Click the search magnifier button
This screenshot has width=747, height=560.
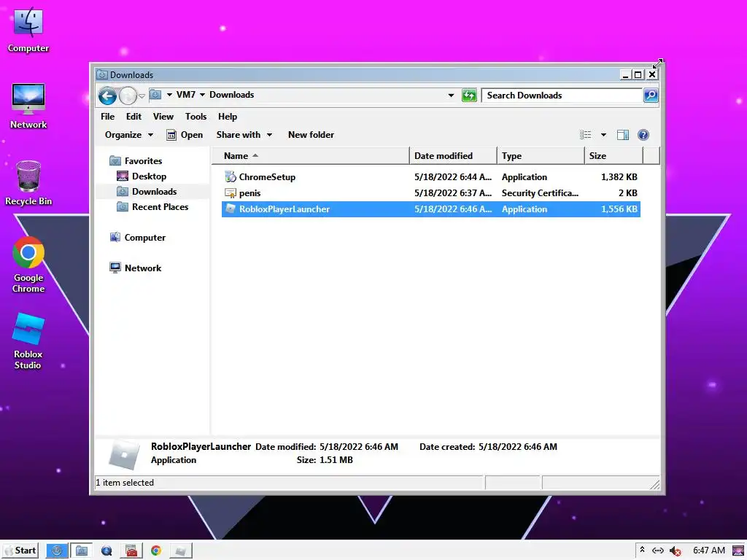[651, 96]
